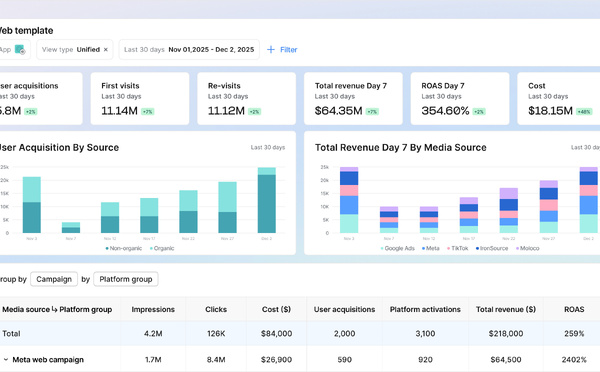Sort by the Impressions column header
The height and width of the screenshot is (372, 600).
pos(153,309)
